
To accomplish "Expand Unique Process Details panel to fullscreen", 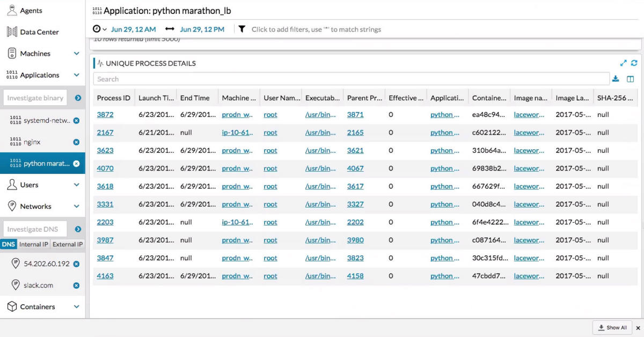I will point(624,63).
